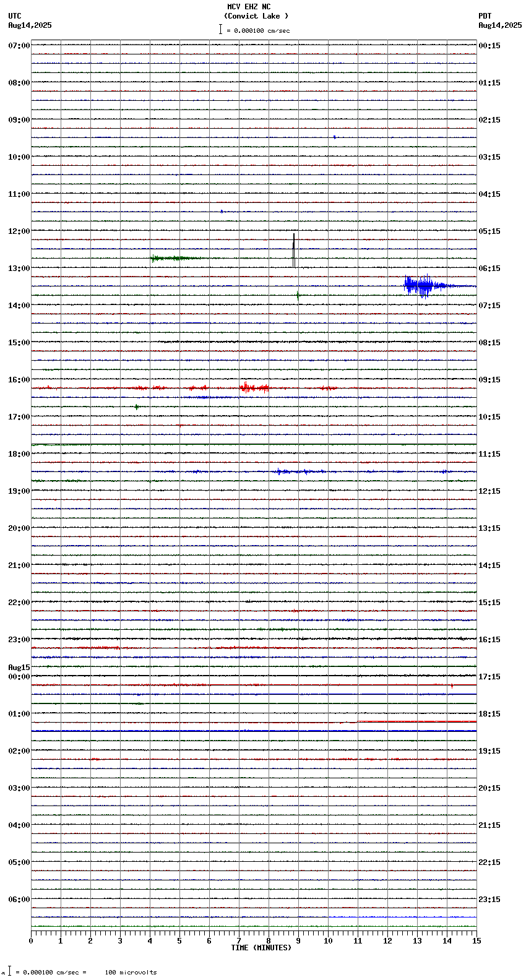Click the 12:00 UTC row label
Viewport: 526px width, 980px height.
19,231
